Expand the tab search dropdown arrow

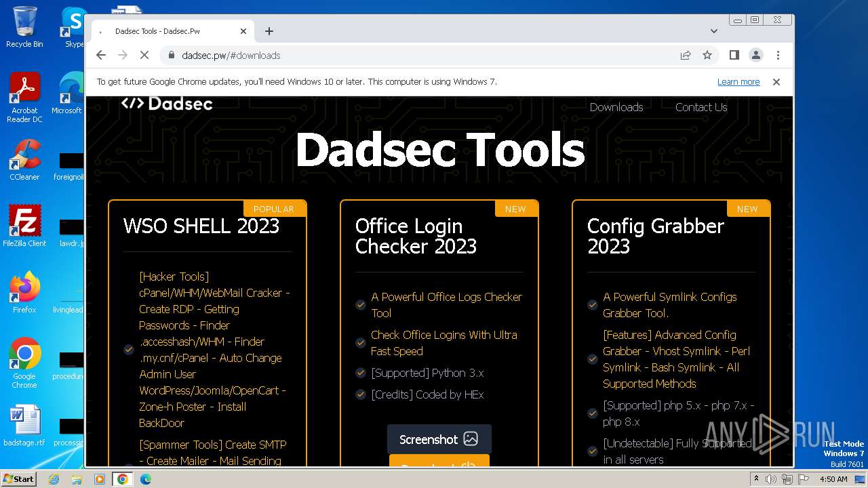coord(713,31)
